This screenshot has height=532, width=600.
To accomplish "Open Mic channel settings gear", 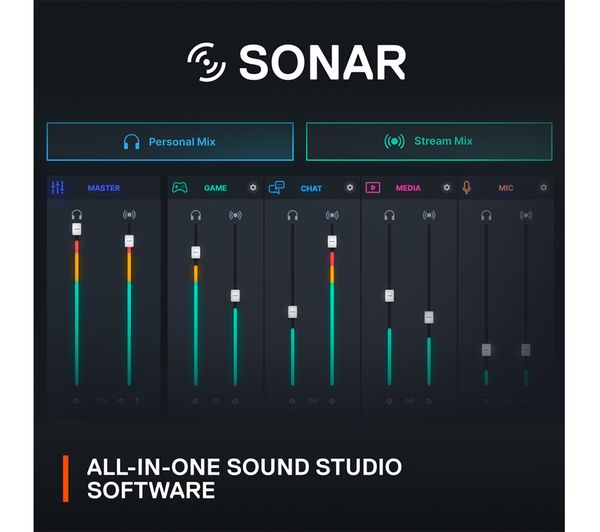I will click(x=543, y=187).
